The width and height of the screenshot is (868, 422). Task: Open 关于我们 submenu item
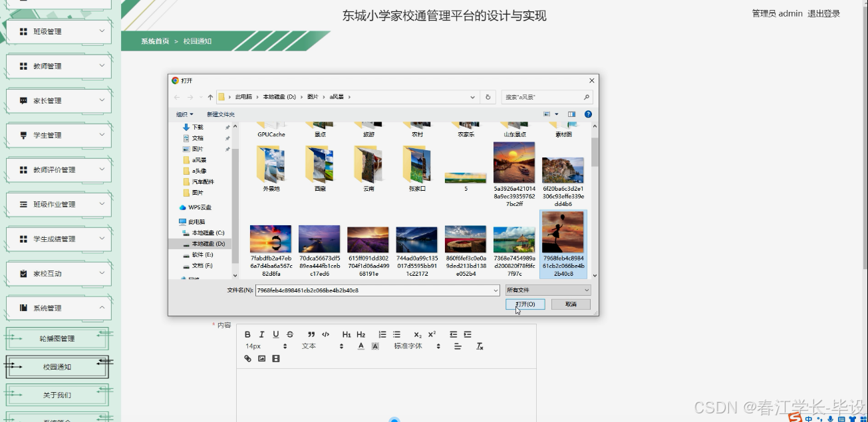point(57,395)
